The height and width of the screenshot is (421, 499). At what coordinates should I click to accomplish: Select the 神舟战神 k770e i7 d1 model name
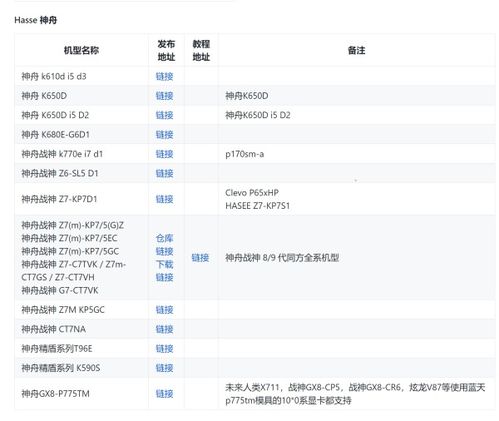coord(62,154)
